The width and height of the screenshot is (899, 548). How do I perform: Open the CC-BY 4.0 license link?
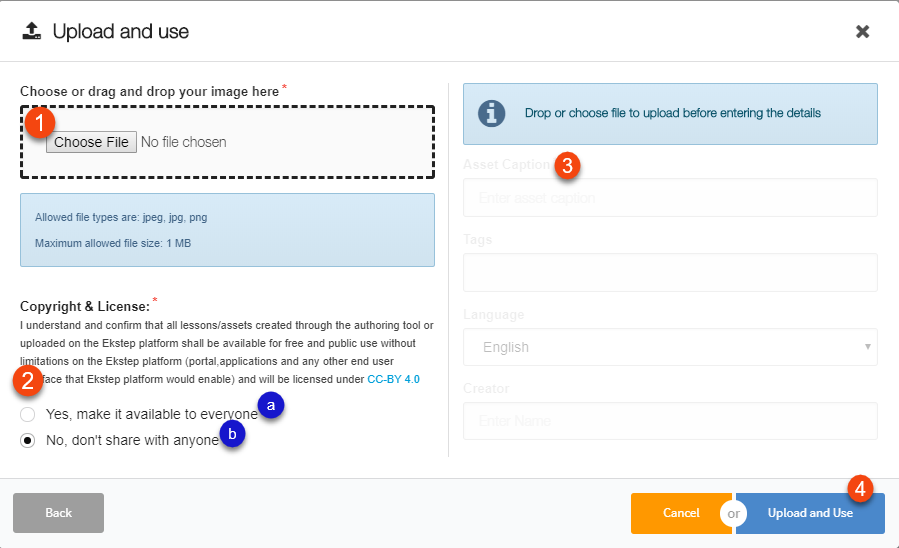point(393,379)
